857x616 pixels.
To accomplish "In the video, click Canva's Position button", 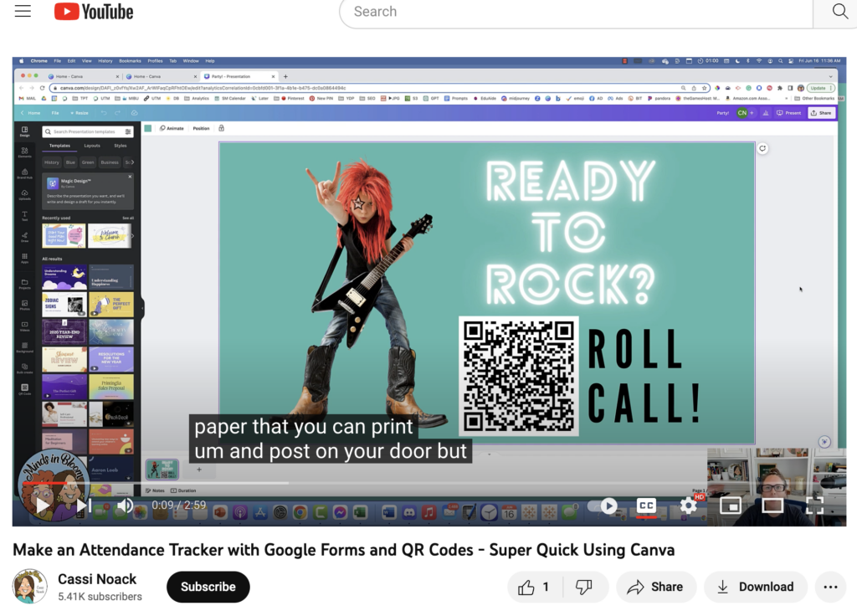I will point(201,128).
